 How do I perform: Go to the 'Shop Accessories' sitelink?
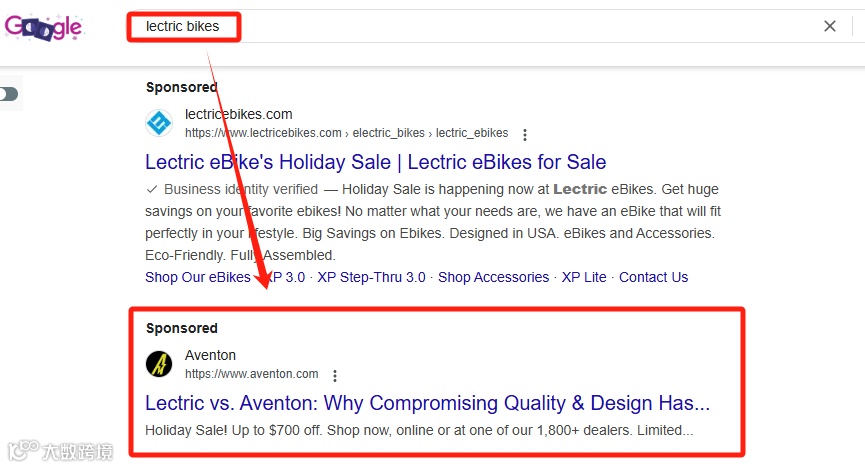pos(493,277)
